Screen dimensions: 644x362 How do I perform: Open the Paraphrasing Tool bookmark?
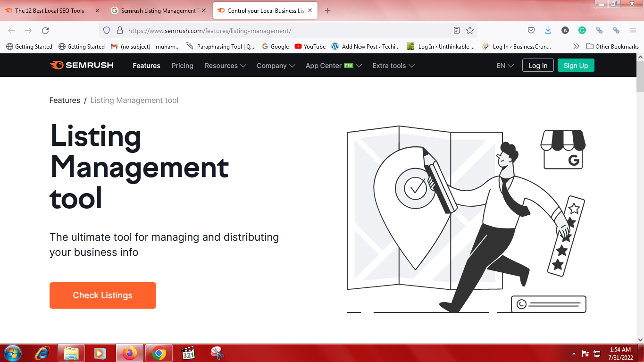[220, 46]
